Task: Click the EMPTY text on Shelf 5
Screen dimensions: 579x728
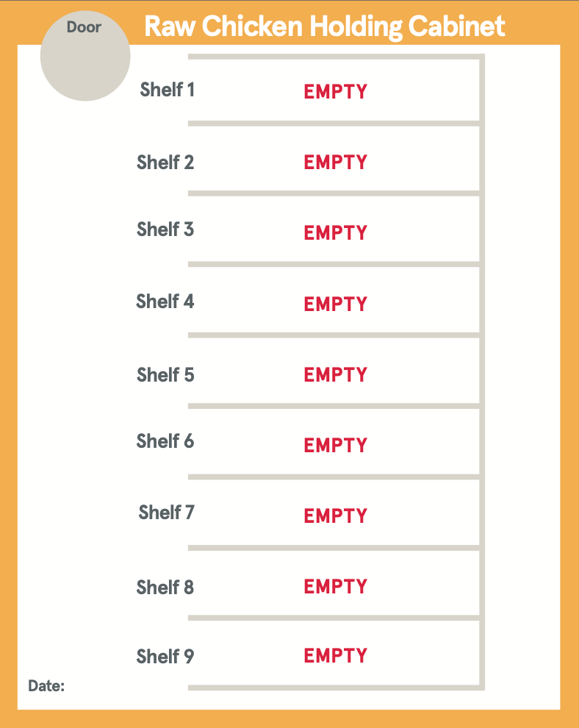Action: point(336,375)
